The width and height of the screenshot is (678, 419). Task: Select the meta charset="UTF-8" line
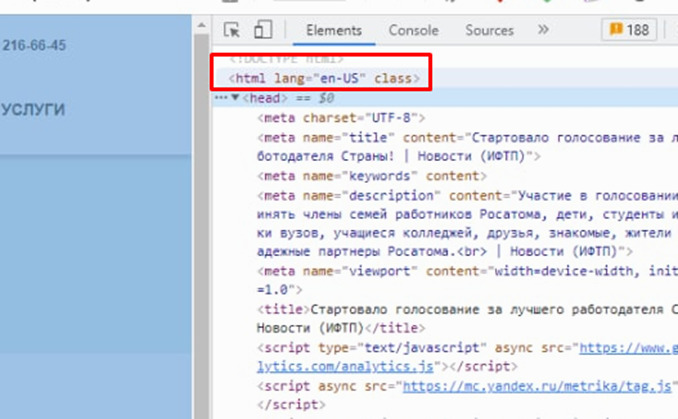341,118
